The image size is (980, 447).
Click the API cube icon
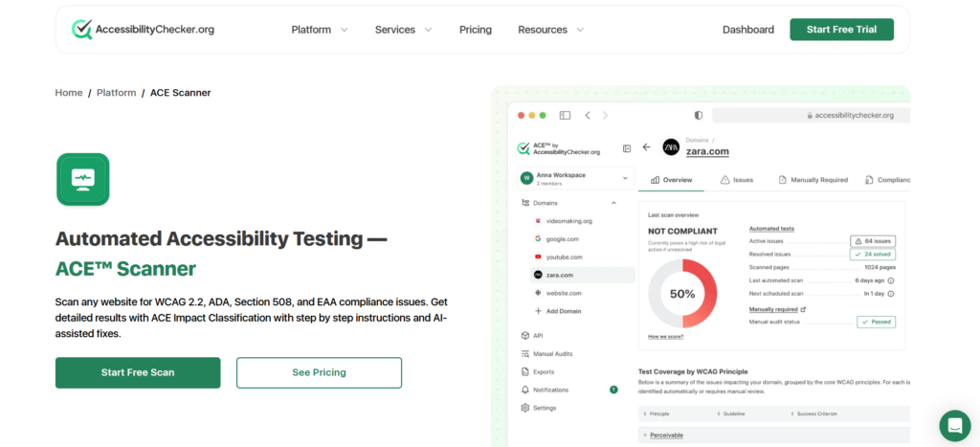coord(525,336)
